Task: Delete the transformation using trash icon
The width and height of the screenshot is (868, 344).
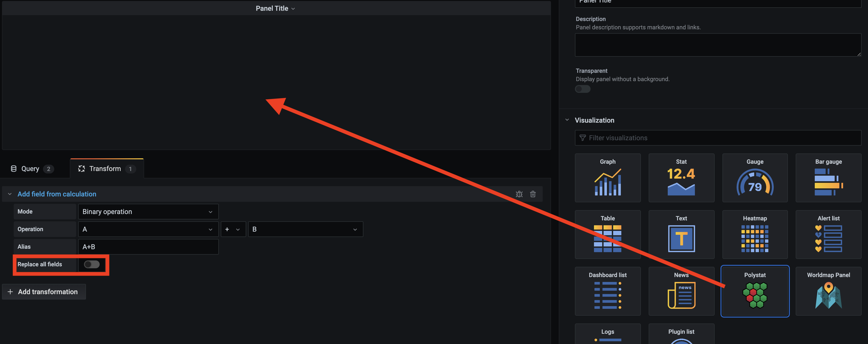Action: [x=533, y=194]
